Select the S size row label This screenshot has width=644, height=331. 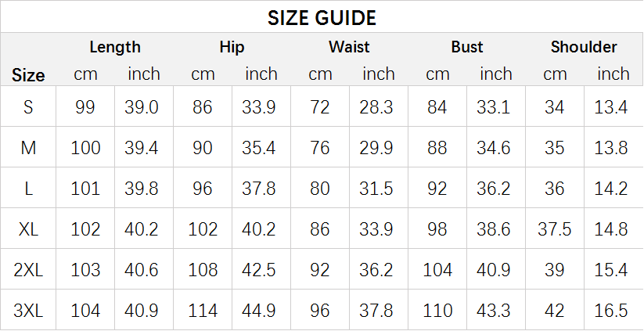pyautogui.click(x=28, y=107)
